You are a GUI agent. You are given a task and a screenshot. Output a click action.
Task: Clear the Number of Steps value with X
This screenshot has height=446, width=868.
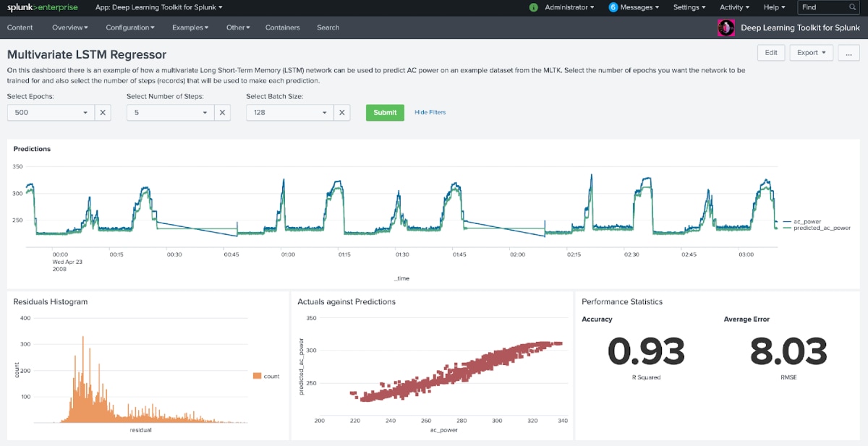222,113
